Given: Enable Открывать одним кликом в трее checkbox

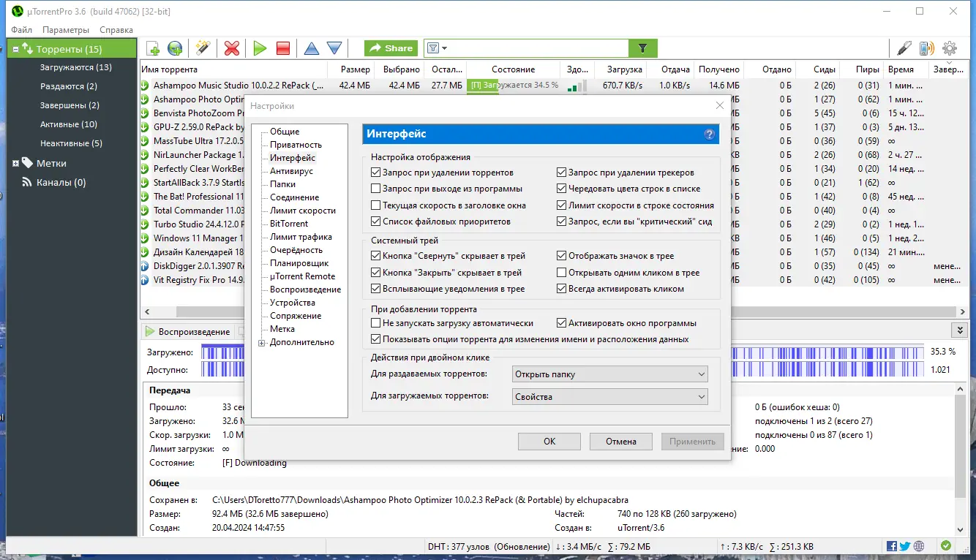Looking at the screenshot, I should 562,273.
